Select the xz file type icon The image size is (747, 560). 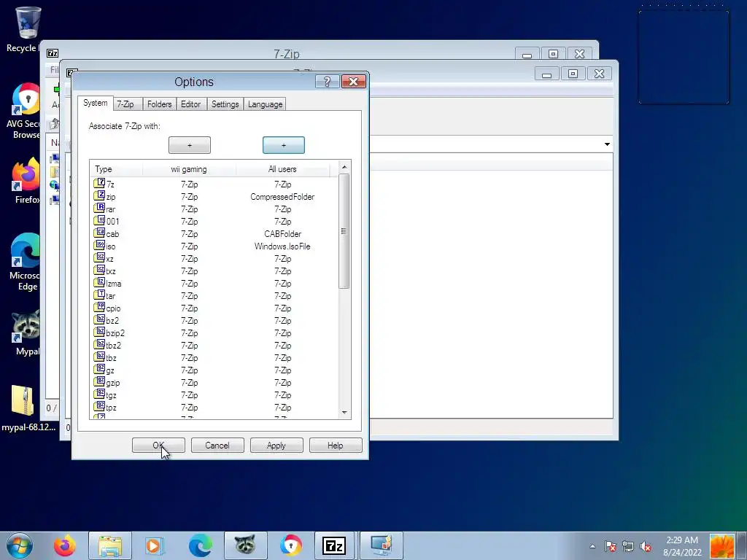pos(99,257)
